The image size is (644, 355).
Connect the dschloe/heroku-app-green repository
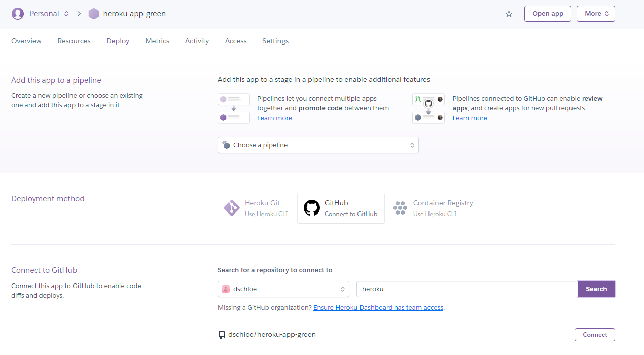[594, 334]
